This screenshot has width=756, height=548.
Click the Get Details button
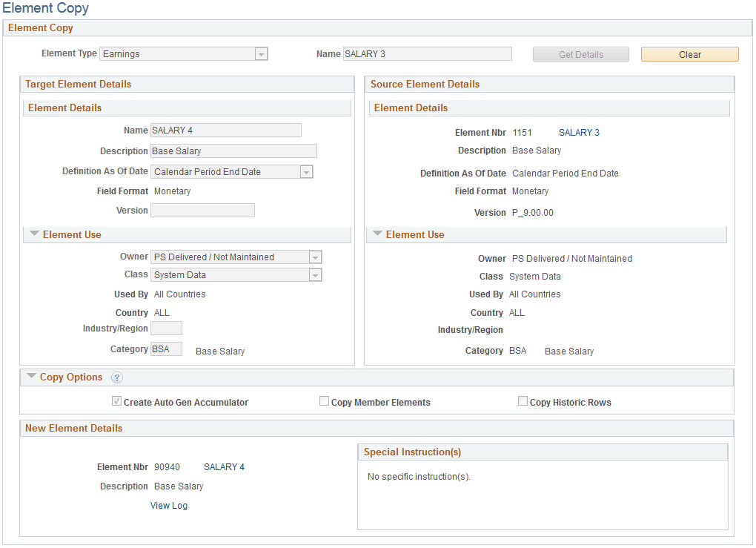coord(580,53)
